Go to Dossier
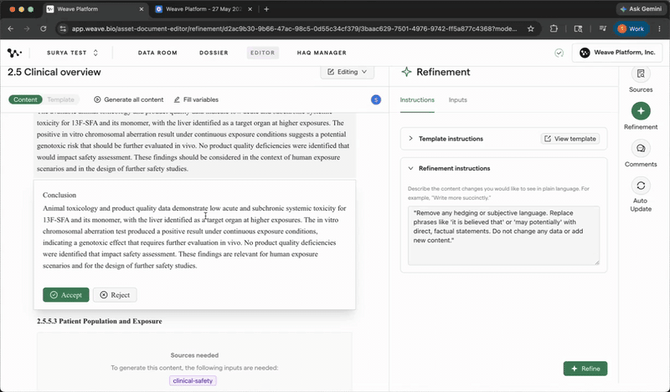Viewport: 670px width, 392px height. (x=214, y=53)
